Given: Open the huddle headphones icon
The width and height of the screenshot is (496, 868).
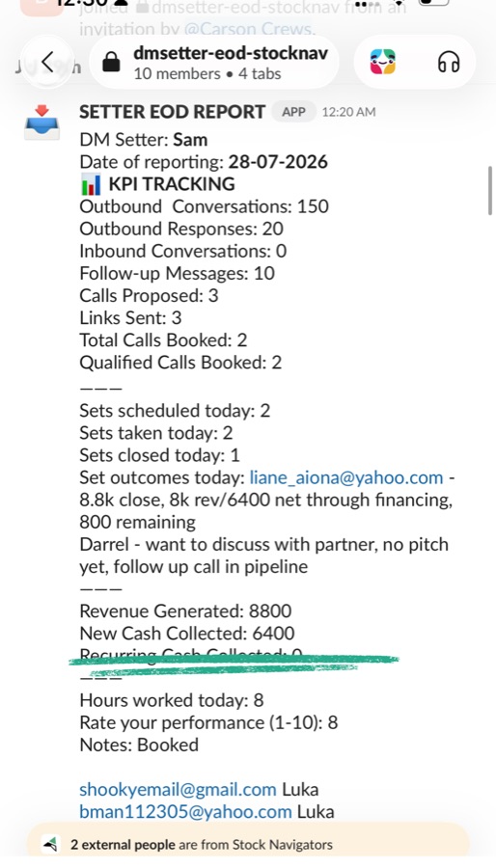Looking at the screenshot, I should click(449, 62).
